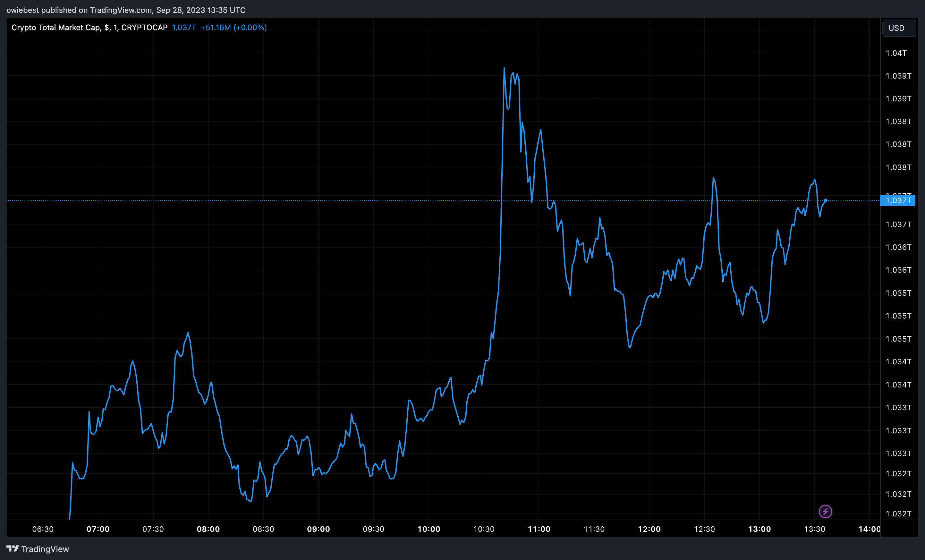Click the 10:30 time axis label
The width and height of the screenshot is (925, 560).
(x=484, y=529)
